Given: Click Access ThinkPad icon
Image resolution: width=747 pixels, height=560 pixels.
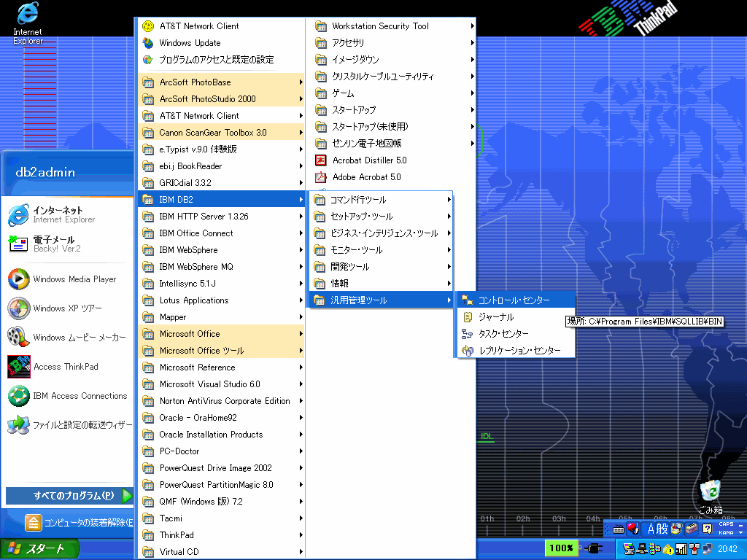Looking at the screenshot, I should click(18, 367).
